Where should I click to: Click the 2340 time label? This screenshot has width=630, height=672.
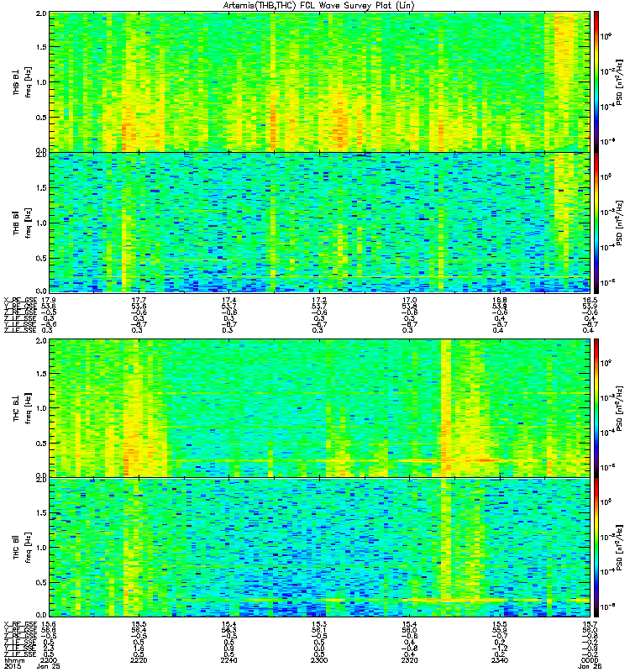499,660
